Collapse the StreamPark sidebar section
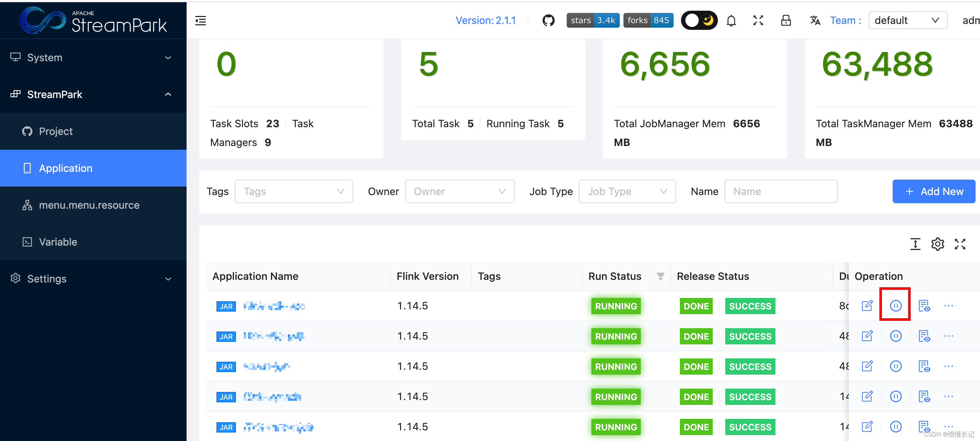 coord(168,94)
